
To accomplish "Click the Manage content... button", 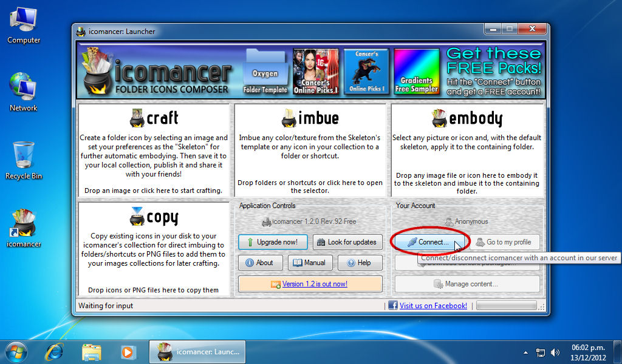I will click(467, 284).
